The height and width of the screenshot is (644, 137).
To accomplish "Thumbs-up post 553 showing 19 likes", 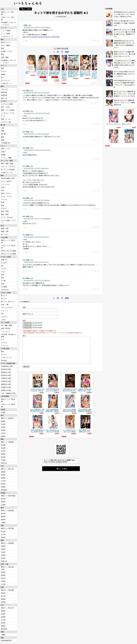I will tap(24, 289).
